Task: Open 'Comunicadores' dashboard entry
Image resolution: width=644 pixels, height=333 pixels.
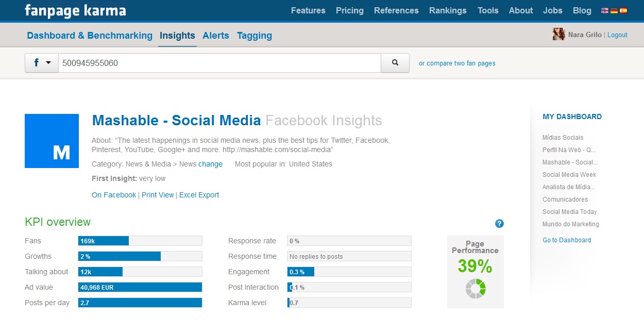Action: point(565,199)
